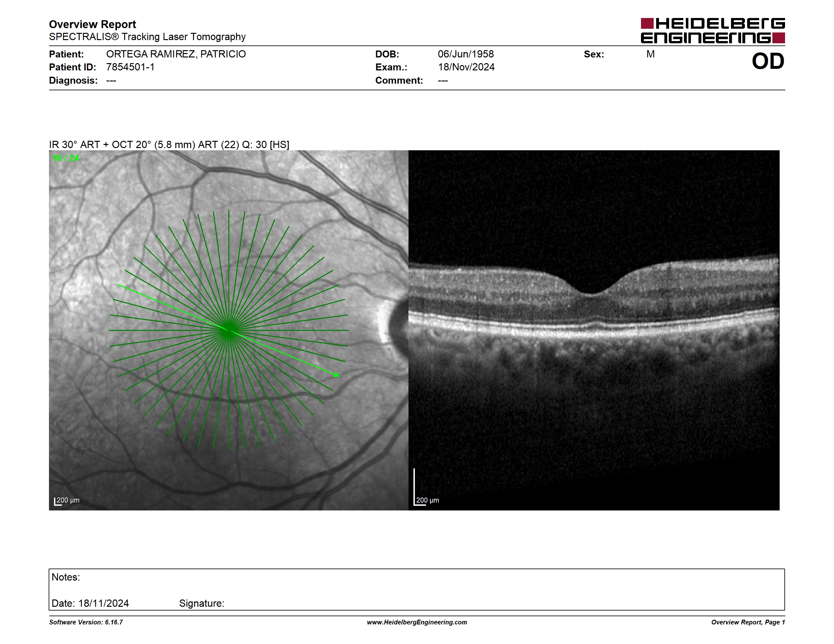Viewport: 834px width, 644px height.
Task: Click 'Overview Report, Page 1' footer
Action: tap(748, 622)
